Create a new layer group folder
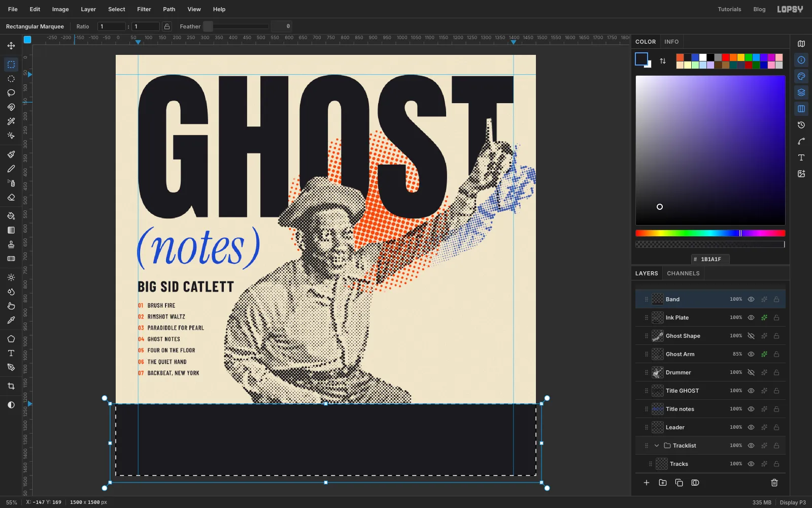 [x=663, y=483]
